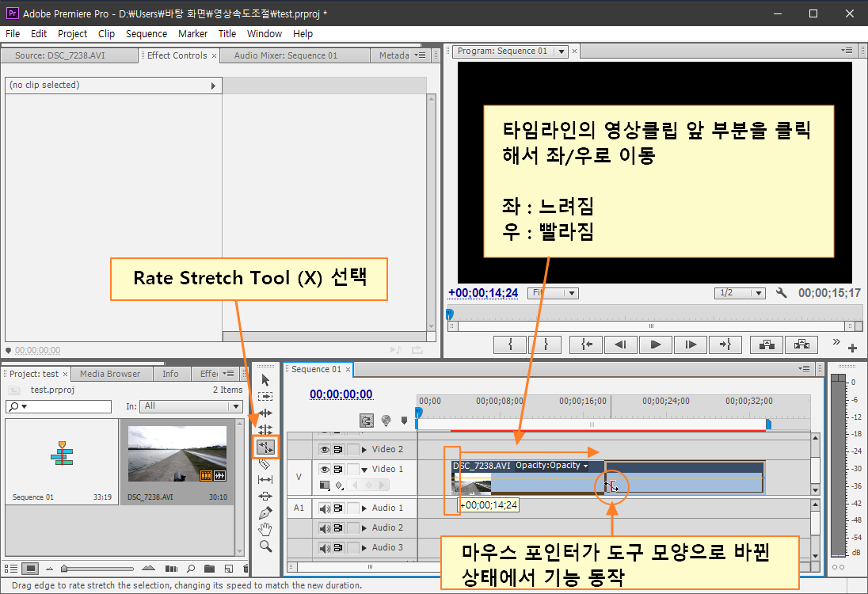The height and width of the screenshot is (594, 868).
Task: Toggle the timeline Snap magnet button
Action: click(367, 421)
